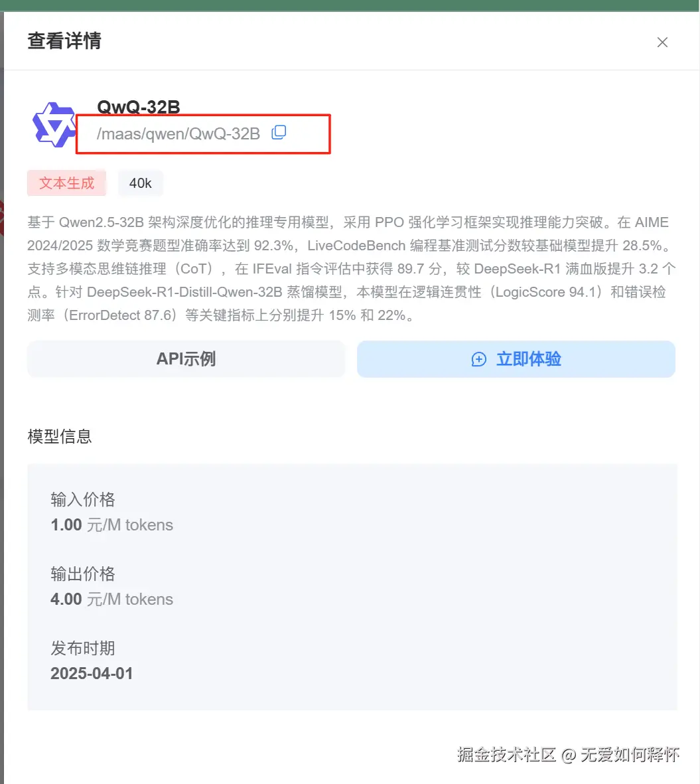Click the chat plus icon in 立即体验
Viewport: 700px width, 784px height.
pos(478,360)
